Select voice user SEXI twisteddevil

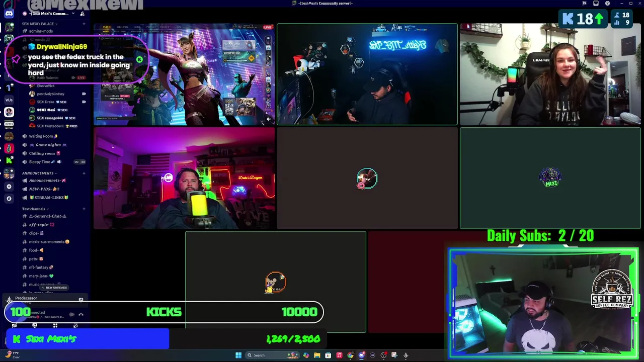click(x=57, y=126)
